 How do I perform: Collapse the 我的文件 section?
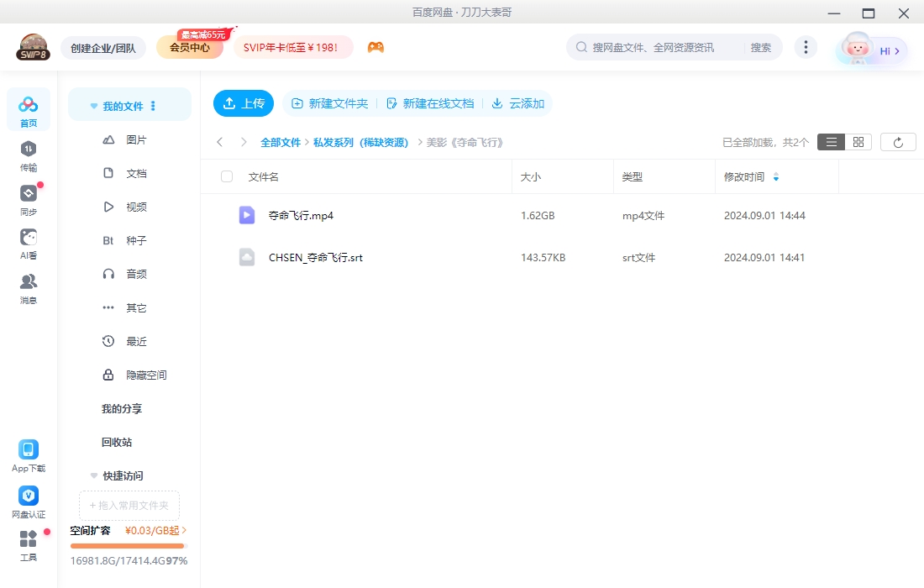pyautogui.click(x=93, y=105)
